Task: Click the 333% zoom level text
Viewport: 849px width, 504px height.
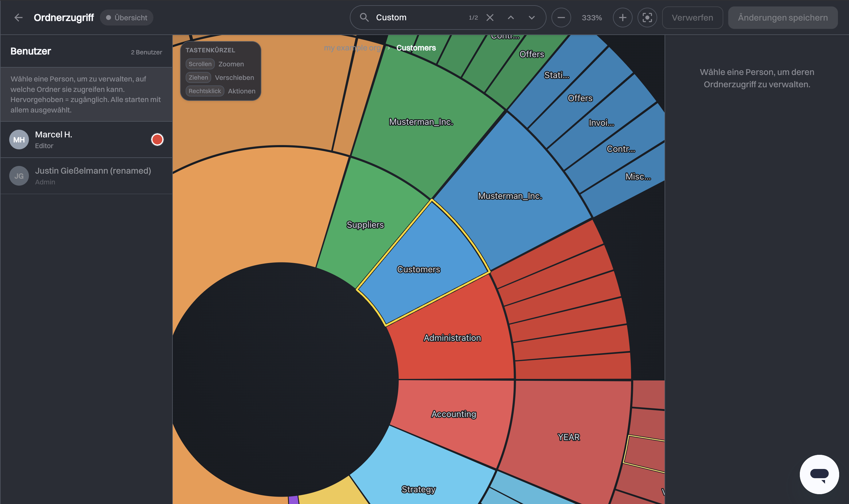Action: click(x=592, y=18)
